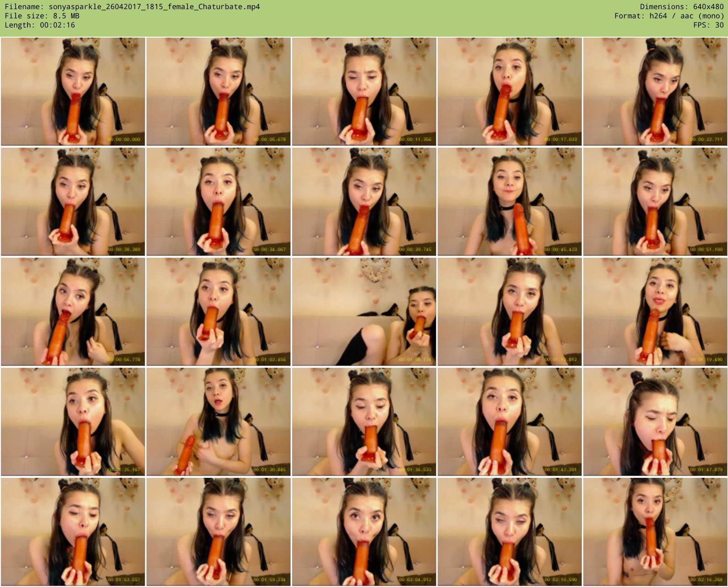Select the 'FPS: 30' text
The height and width of the screenshot is (587, 728).
tap(708, 25)
